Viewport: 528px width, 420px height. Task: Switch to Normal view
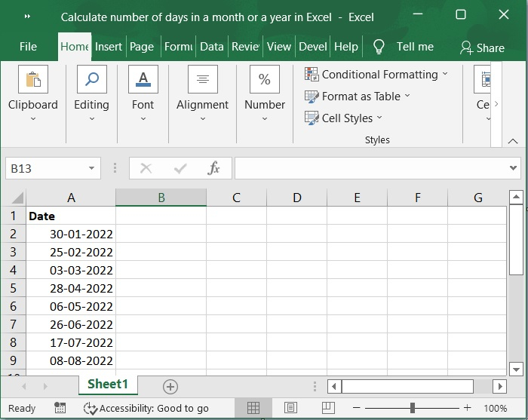click(x=253, y=408)
